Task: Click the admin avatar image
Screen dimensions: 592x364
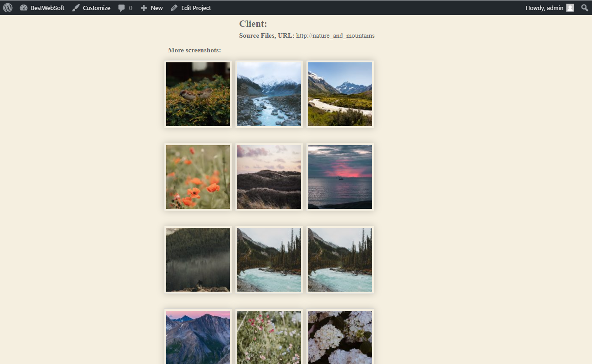Action: click(x=570, y=8)
